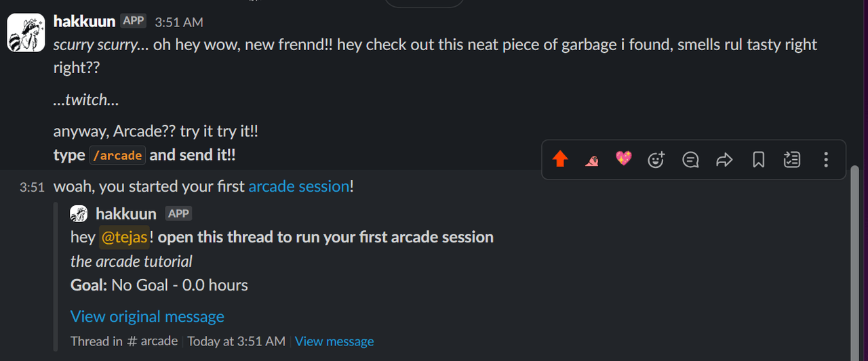Click the add to list icon

pos(791,160)
